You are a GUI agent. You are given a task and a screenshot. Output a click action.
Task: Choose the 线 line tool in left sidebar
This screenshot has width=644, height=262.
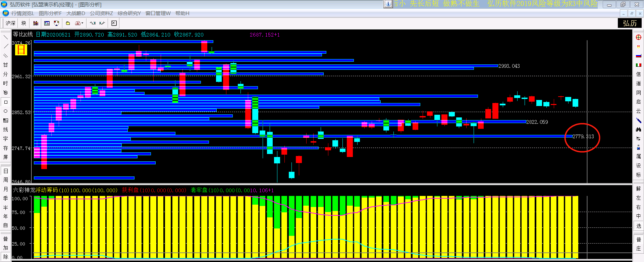tap(6, 129)
